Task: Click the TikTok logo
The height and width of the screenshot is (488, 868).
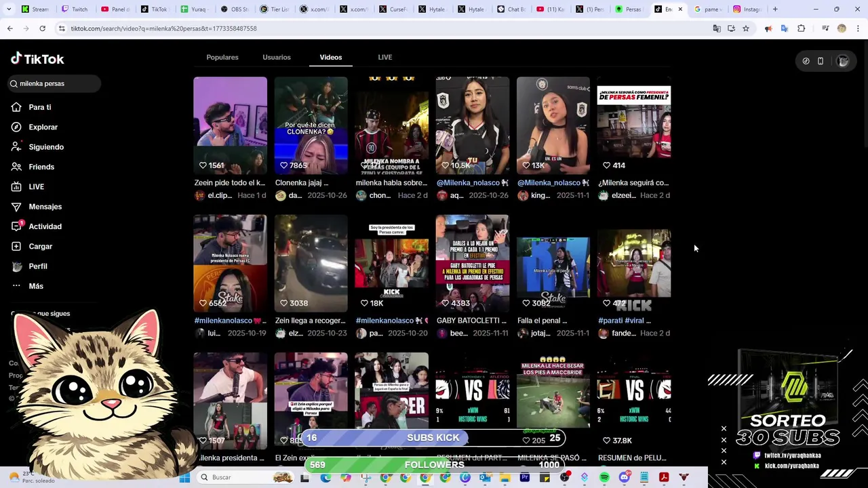Action: (37, 59)
